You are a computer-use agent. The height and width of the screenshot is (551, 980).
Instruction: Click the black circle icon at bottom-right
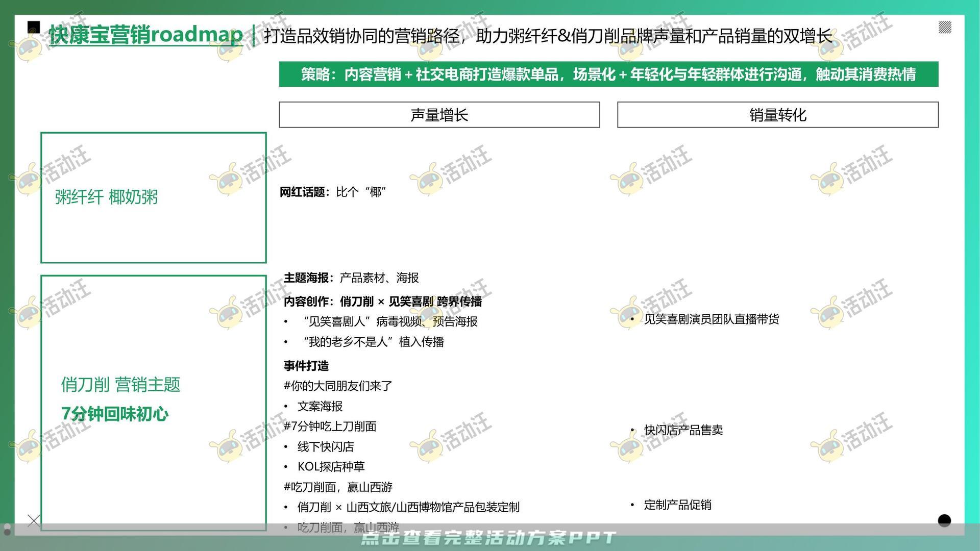pyautogui.click(x=944, y=520)
